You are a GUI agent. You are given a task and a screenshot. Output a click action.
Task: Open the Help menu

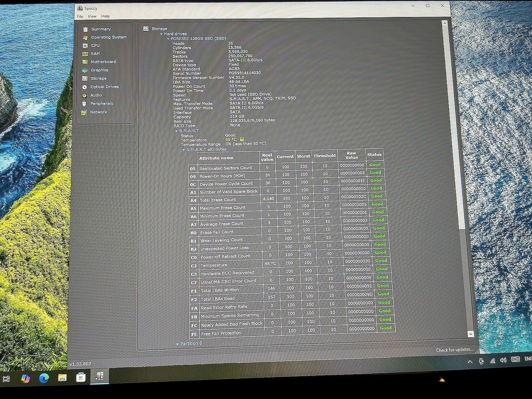coord(105,16)
